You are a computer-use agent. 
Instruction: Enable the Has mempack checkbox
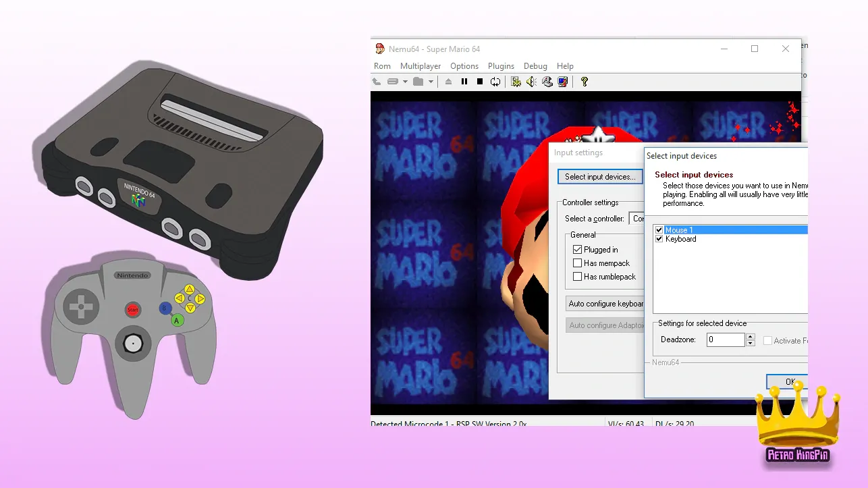[x=577, y=263]
